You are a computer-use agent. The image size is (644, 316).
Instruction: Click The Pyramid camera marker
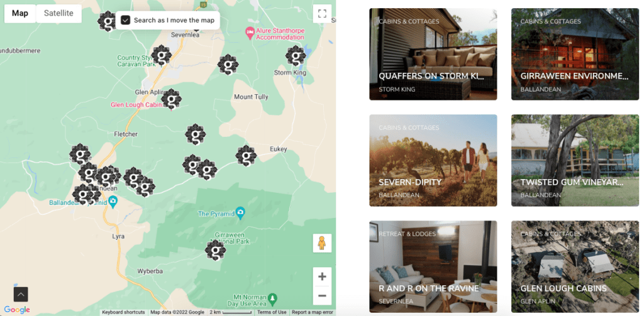(x=241, y=212)
